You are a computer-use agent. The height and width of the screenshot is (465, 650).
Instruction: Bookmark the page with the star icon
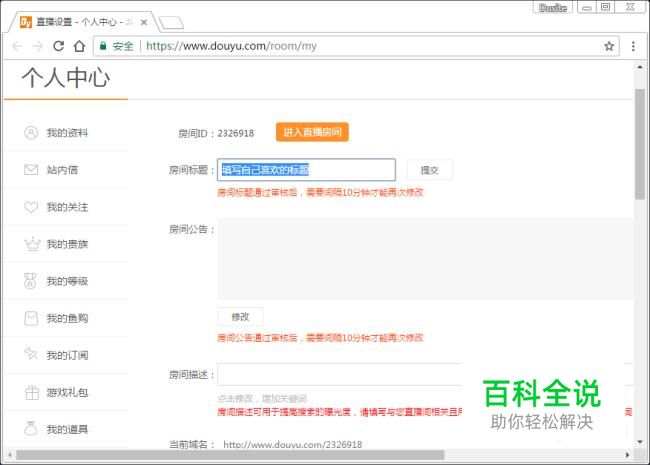pyautogui.click(x=609, y=46)
